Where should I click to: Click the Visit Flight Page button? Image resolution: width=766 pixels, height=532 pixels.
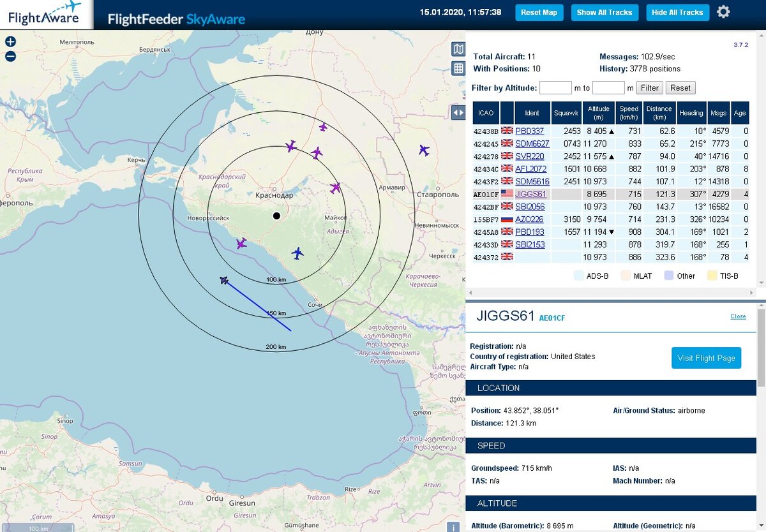pos(706,358)
